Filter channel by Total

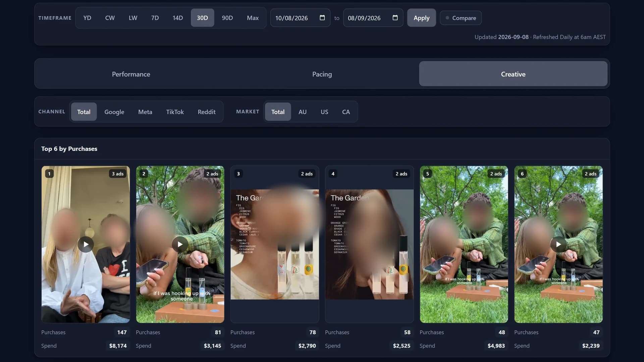coord(84,112)
